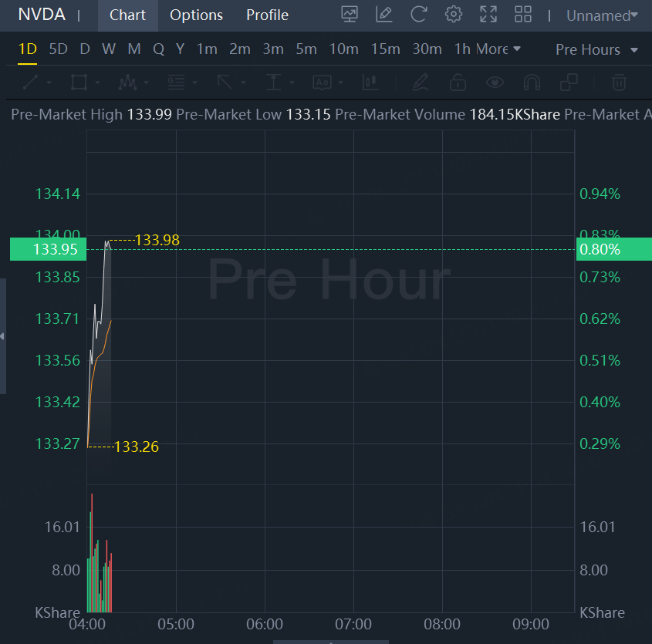652x644 pixels.
Task: Click the 133.95 current price label
Action: pos(49,249)
